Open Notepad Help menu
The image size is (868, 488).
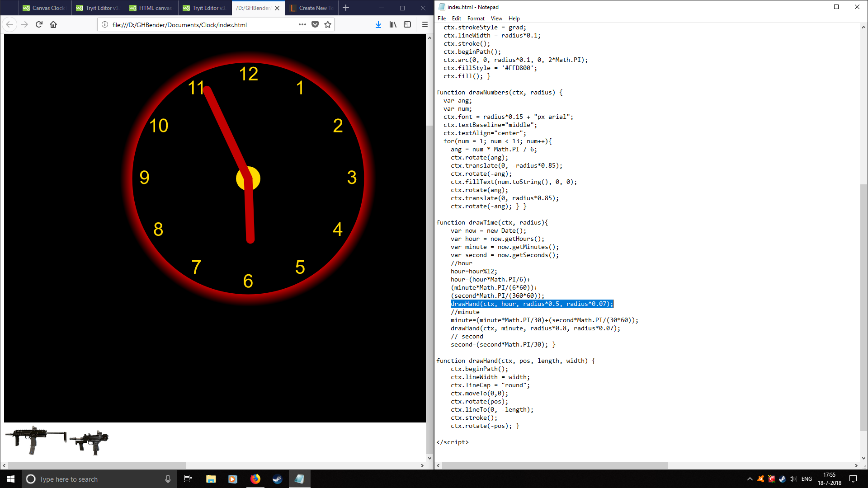(x=514, y=19)
